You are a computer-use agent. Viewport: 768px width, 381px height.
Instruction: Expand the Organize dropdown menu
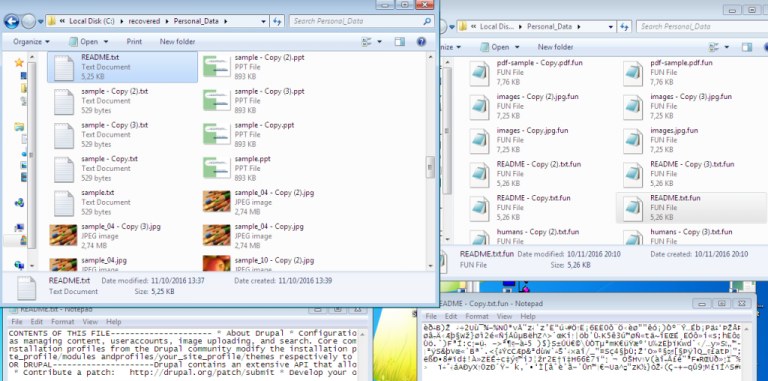31,42
